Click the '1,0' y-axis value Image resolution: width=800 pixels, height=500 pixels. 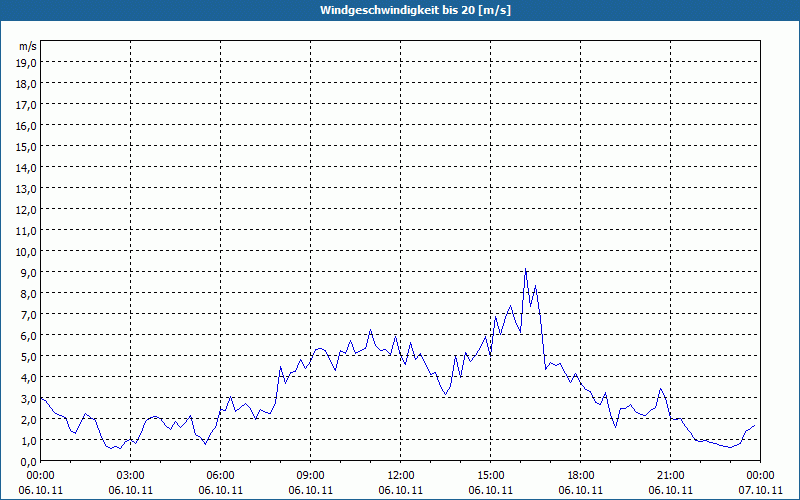[29, 440]
